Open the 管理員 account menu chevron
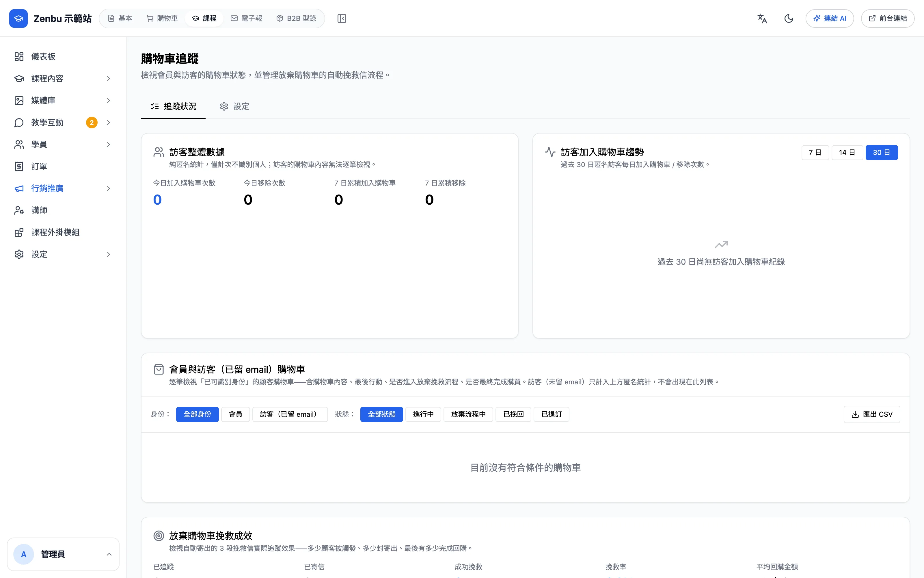Screen dimensions: 924x578 coord(109,554)
